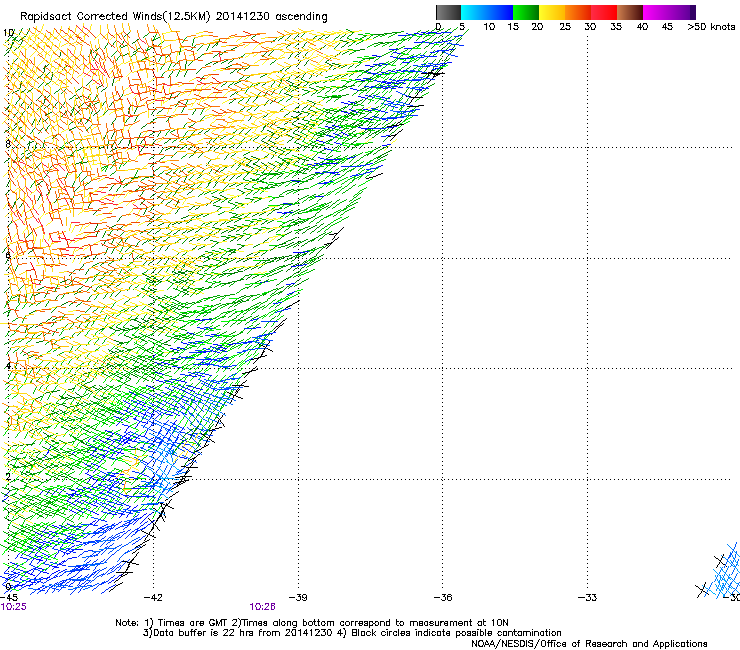Click the '-39' longitude axis label
Screen dimensions: 740x650
(298, 598)
